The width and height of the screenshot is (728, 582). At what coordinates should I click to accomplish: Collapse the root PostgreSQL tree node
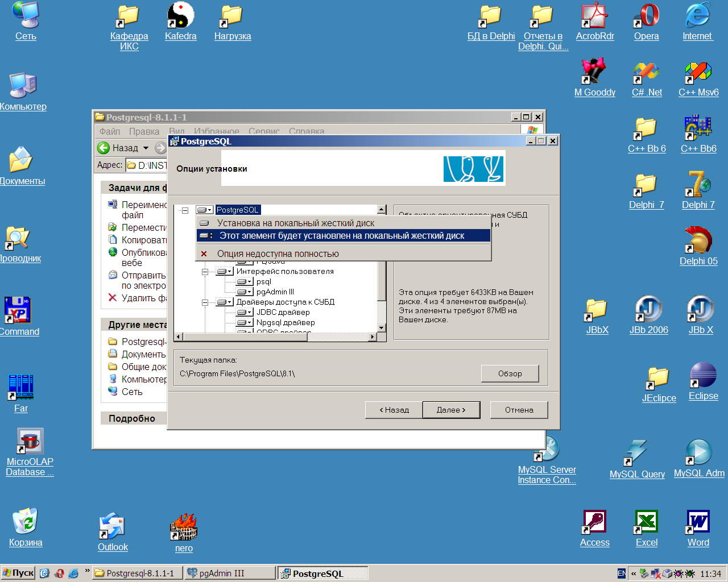pyautogui.click(x=185, y=210)
